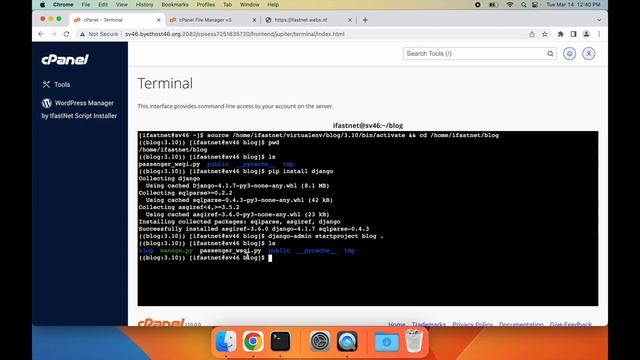Open System Settings from the Dock
Image resolution: width=640 pixels, height=360 pixels.
coord(320,341)
